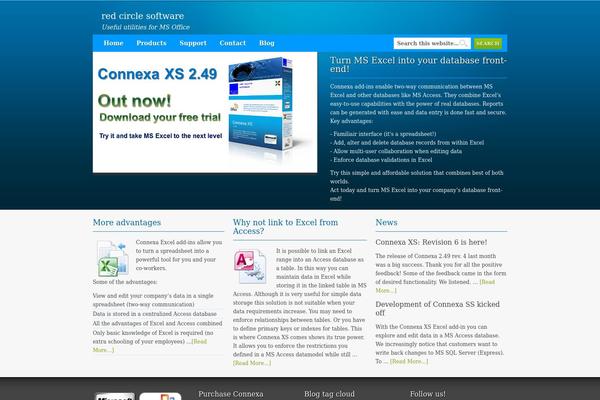600x400 pixels.
Task: Click the magnifier icon in search box
Action: 463,43
